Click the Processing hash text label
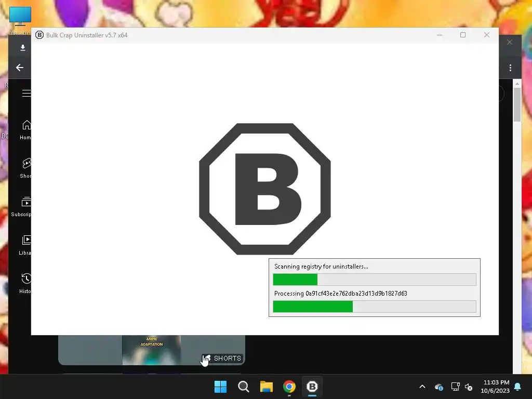The height and width of the screenshot is (399, 532). point(341,294)
